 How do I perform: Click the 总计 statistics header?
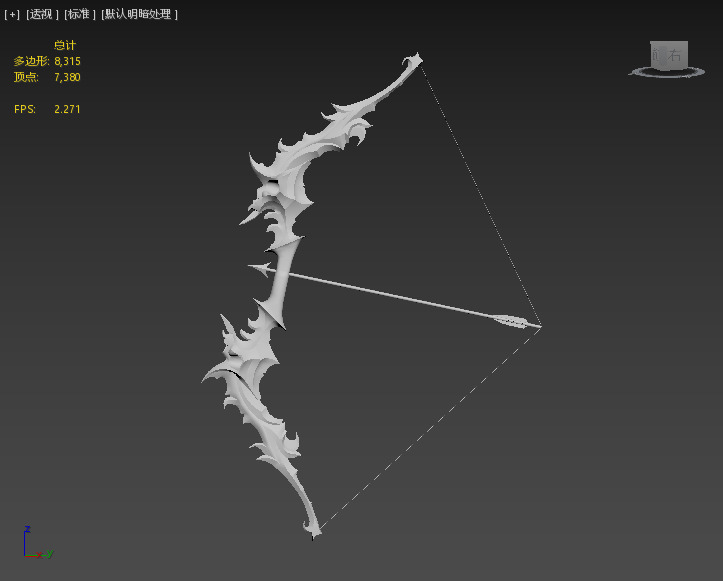tap(65, 45)
